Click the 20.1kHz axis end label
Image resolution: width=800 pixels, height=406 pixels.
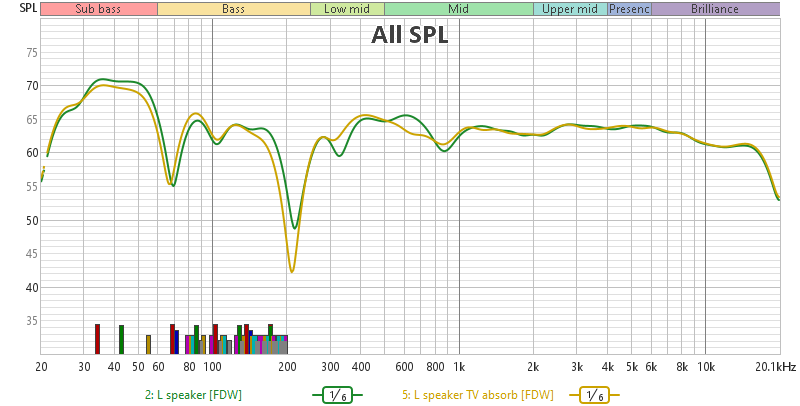tap(777, 367)
